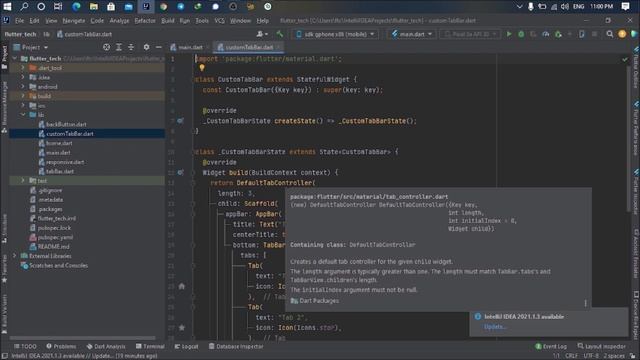
Task: Click the locate target icon in Project panel
Action: (x=107, y=47)
